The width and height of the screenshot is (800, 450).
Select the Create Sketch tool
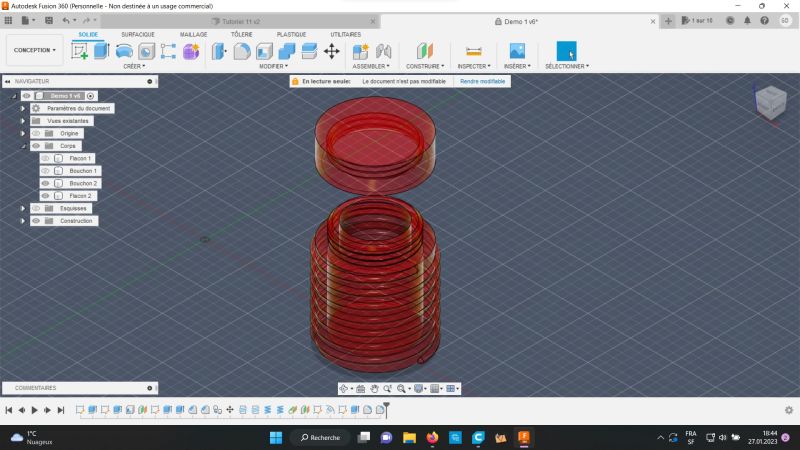[80, 51]
